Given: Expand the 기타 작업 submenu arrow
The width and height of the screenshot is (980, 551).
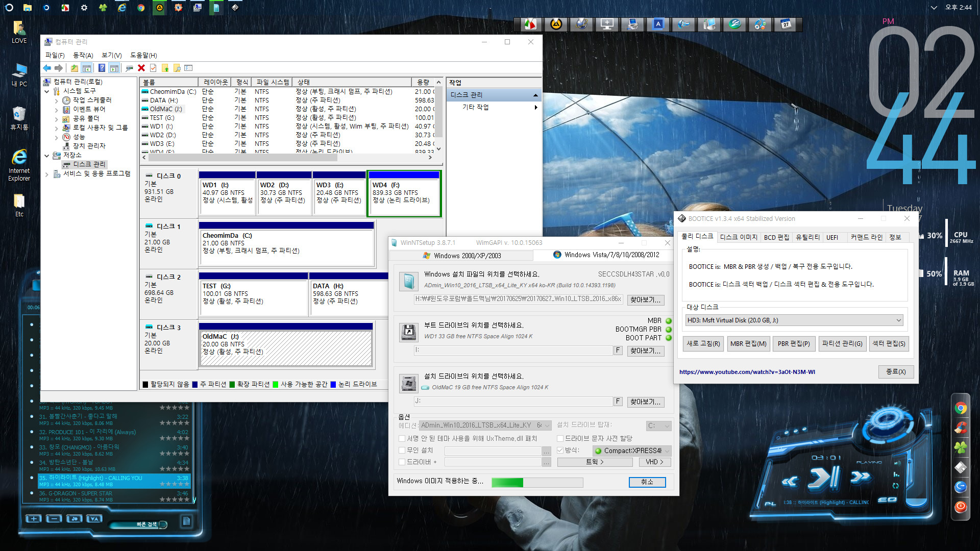Looking at the screenshot, I should coord(536,107).
